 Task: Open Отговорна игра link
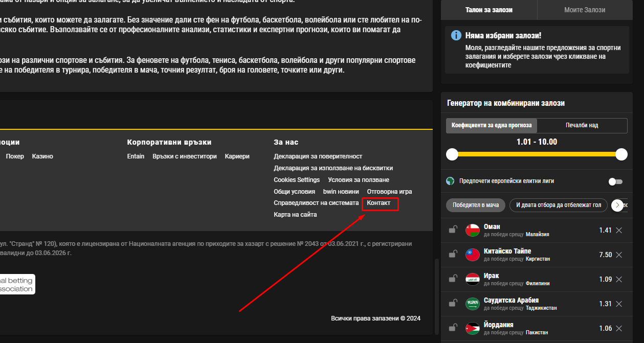[x=389, y=192]
